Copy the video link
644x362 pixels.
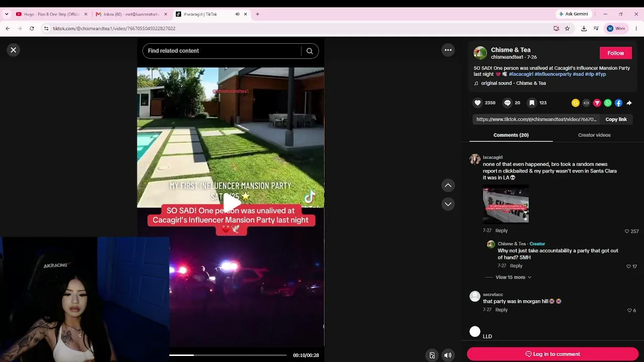click(x=616, y=120)
